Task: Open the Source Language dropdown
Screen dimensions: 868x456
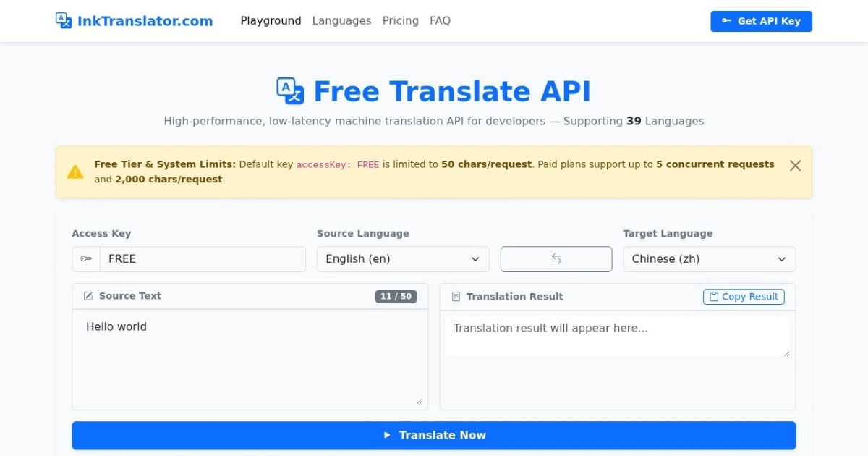Action: pyautogui.click(x=403, y=259)
